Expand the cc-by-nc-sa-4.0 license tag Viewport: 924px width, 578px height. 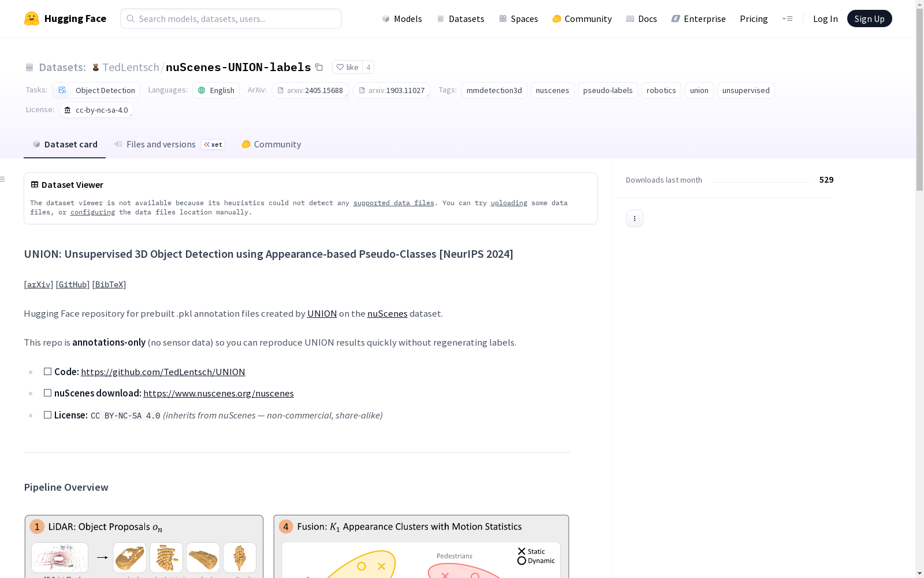[x=96, y=110]
